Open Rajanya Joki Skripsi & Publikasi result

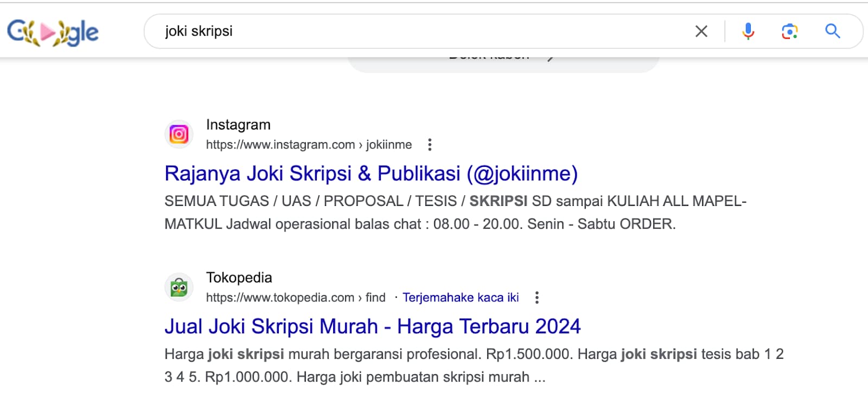[371, 173]
